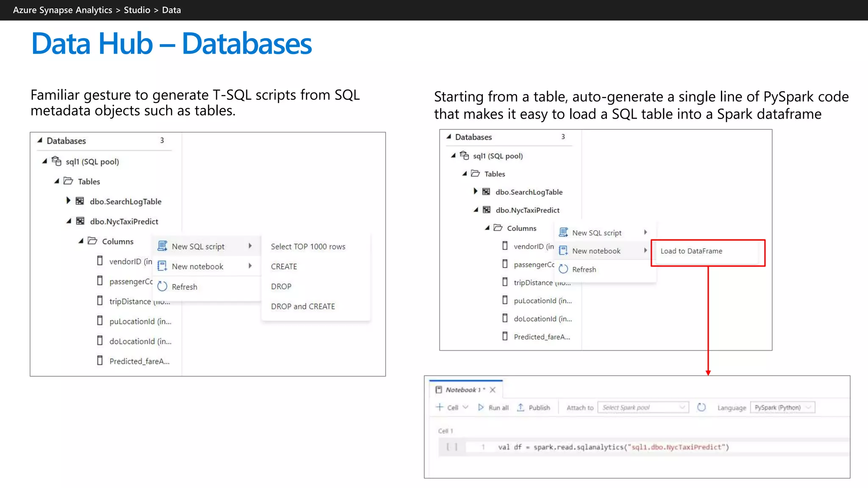Click dbo.SearchLogTable table icon, left panel
This screenshot has width=868, height=488.
[80, 201]
